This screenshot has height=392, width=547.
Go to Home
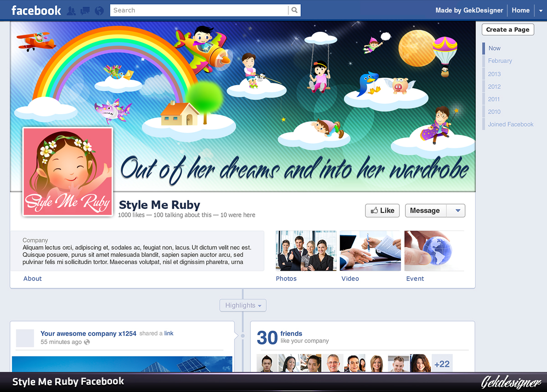point(521,10)
